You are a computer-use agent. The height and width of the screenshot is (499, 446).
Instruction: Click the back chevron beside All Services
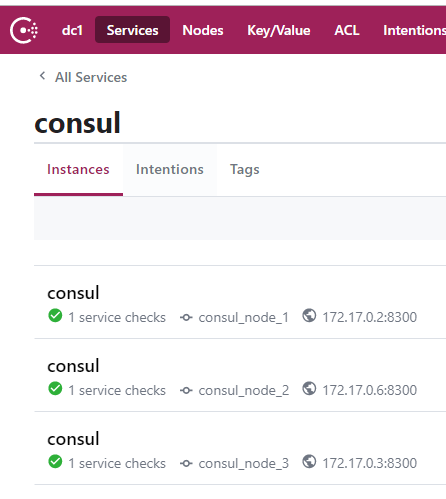coord(42,76)
